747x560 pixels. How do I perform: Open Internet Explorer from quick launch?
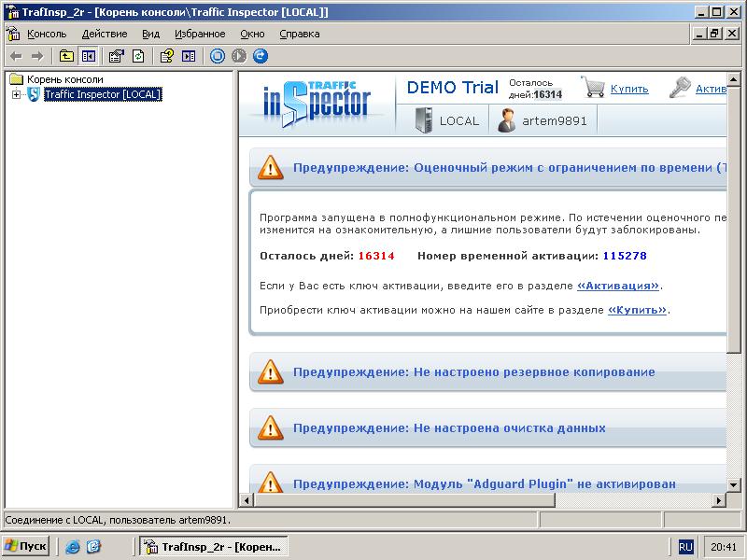tap(73, 547)
